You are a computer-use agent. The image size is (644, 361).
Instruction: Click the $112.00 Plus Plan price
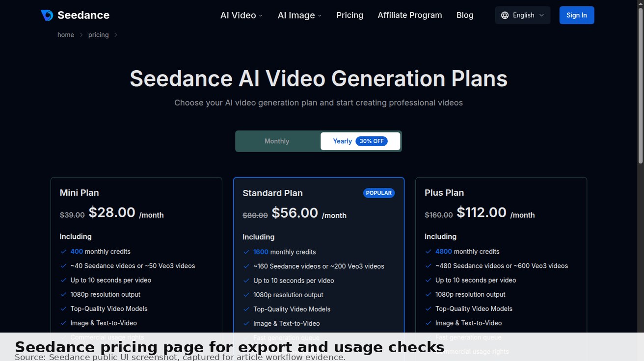(x=482, y=212)
